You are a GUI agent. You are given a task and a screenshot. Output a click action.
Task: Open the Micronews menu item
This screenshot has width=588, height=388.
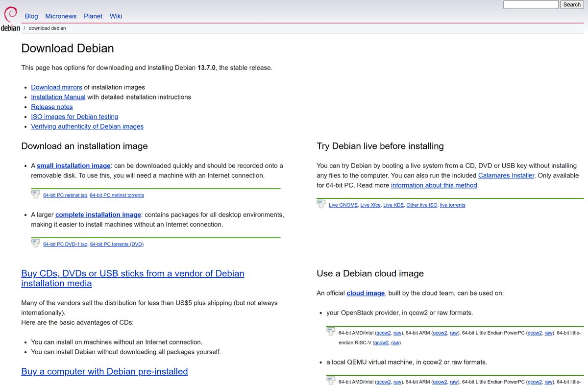pos(61,16)
